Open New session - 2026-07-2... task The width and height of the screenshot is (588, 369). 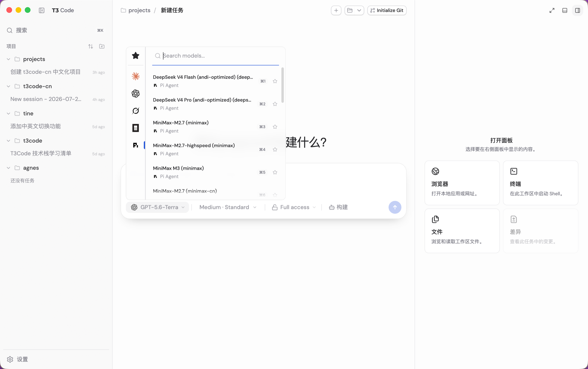point(56,99)
